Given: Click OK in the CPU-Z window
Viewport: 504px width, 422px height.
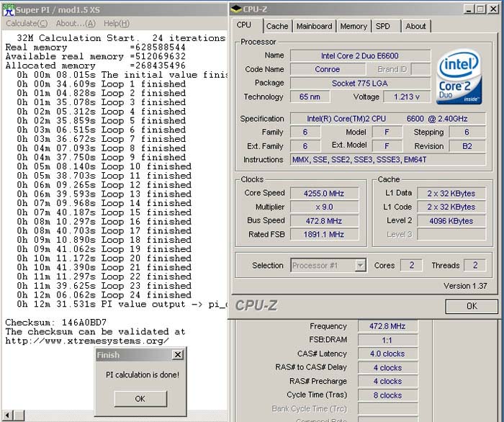Looking at the screenshot, I should pos(472,306).
